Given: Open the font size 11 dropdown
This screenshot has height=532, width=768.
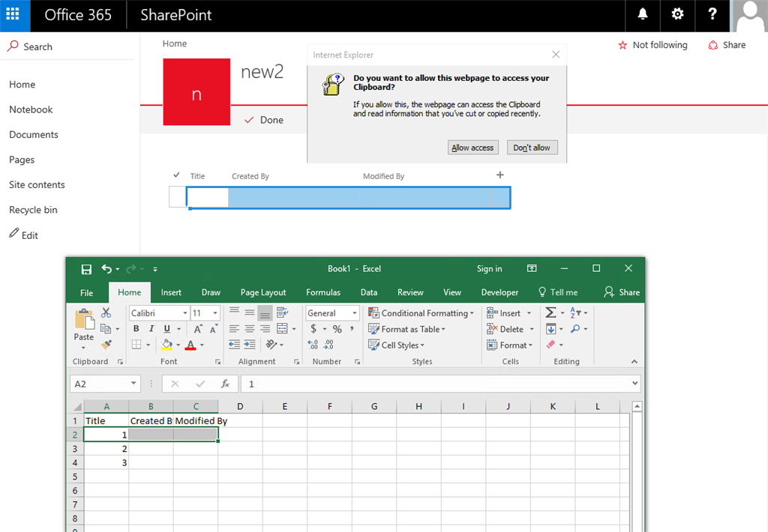Looking at the screenshot, I should click(215, 312).
